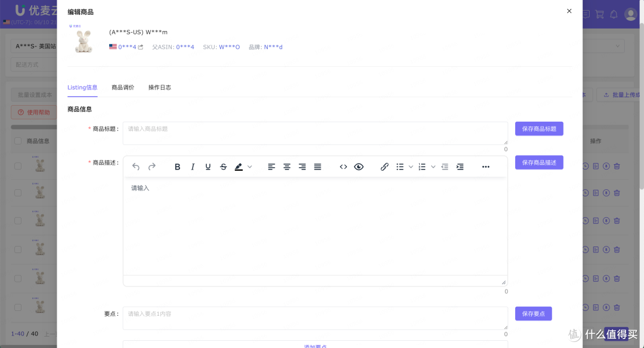The height and width of the screenshot is (348, 644).
Task: Undo last edit in description editor
Action: point(136,167)
